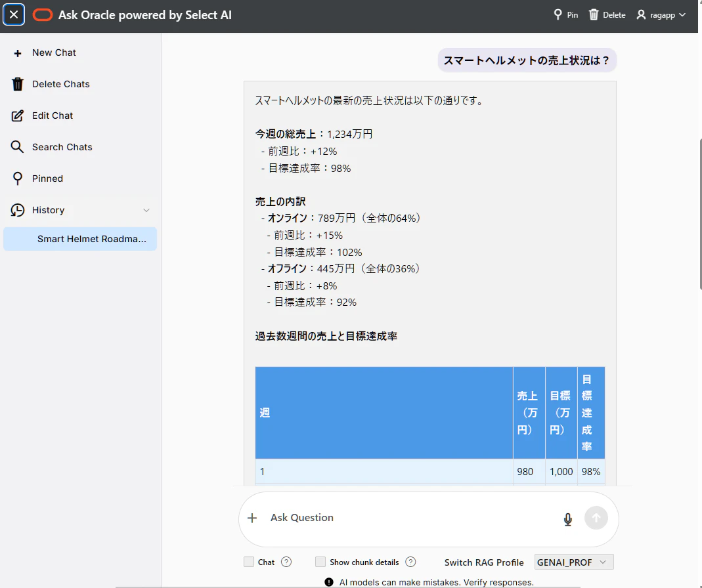This screenshot has width=702, height=588.
Task: Click the text 目標達成率：102%
Action: point(318,253)
